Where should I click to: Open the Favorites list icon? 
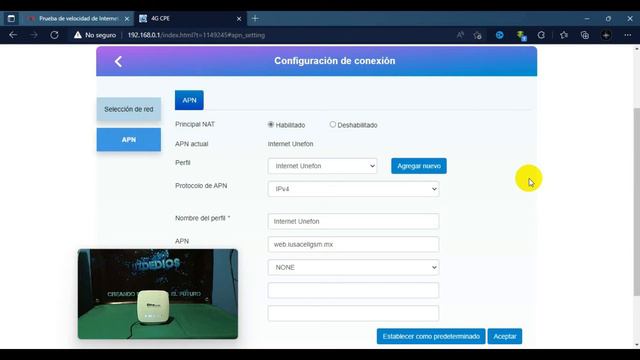(x=564, y=35)
